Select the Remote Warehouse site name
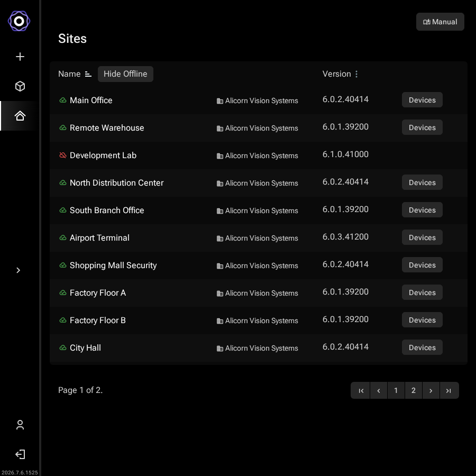This screenshot has width=476, height=476. click(x=107, y=128)
